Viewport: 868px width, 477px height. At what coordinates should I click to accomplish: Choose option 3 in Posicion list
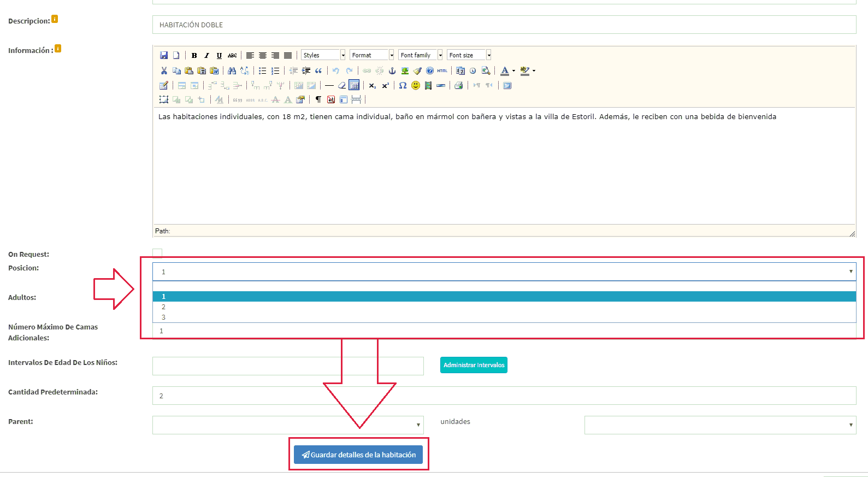pos(163,317)
